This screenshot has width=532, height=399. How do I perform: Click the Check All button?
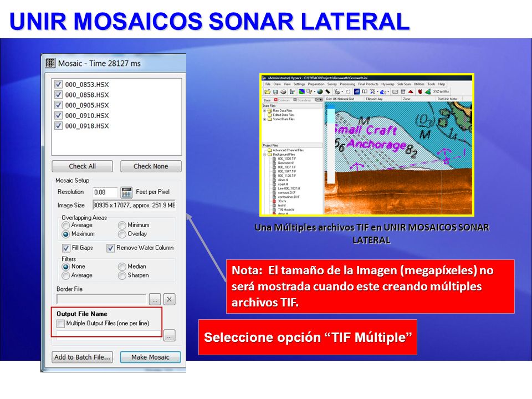82,166
